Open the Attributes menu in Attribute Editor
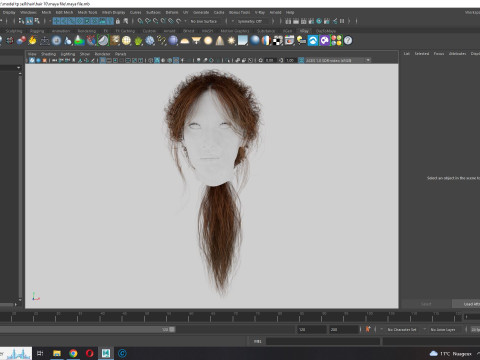 pyautogui.click(x=457, y=54)
